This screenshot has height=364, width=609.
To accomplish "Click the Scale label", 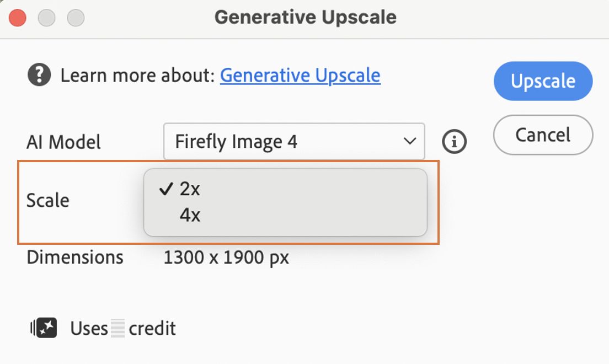I will pyautogui.click(x=48, y=200).
